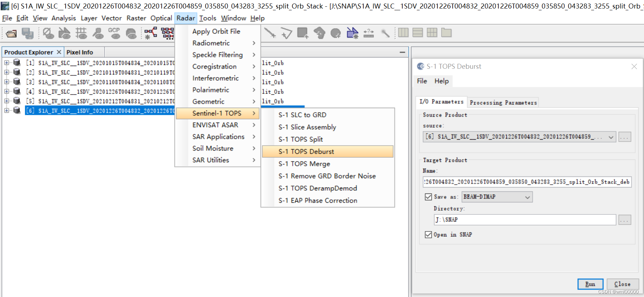Tile windows evenly grid icon
The height and width of the screenshot is (297, 644).
[x=432, y=33]
